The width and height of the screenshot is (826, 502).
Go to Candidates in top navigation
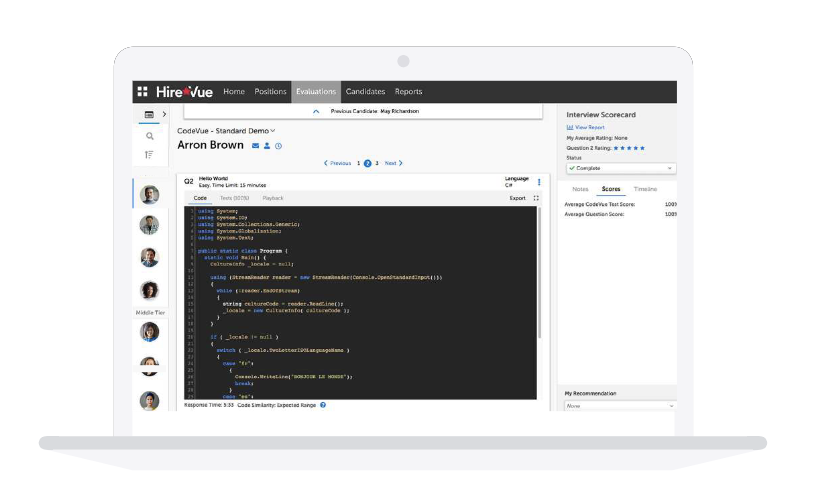pos(366,92)
